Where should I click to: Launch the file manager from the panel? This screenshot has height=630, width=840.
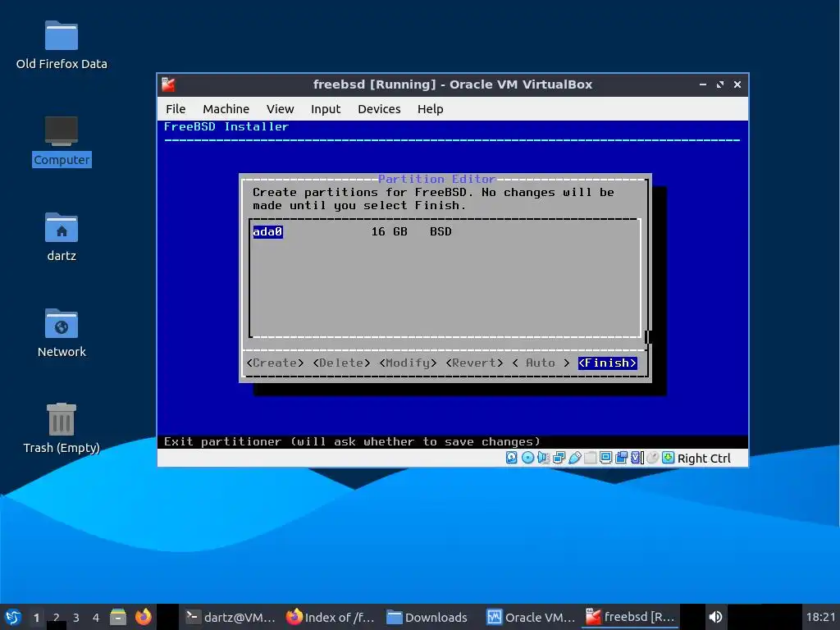(118, 617)
